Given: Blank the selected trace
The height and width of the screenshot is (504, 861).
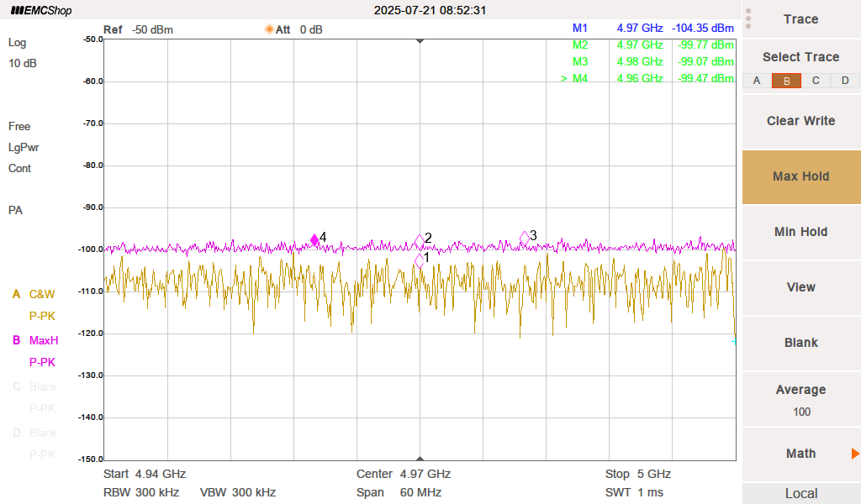Looking at the screenshot, I should (800, 343).
